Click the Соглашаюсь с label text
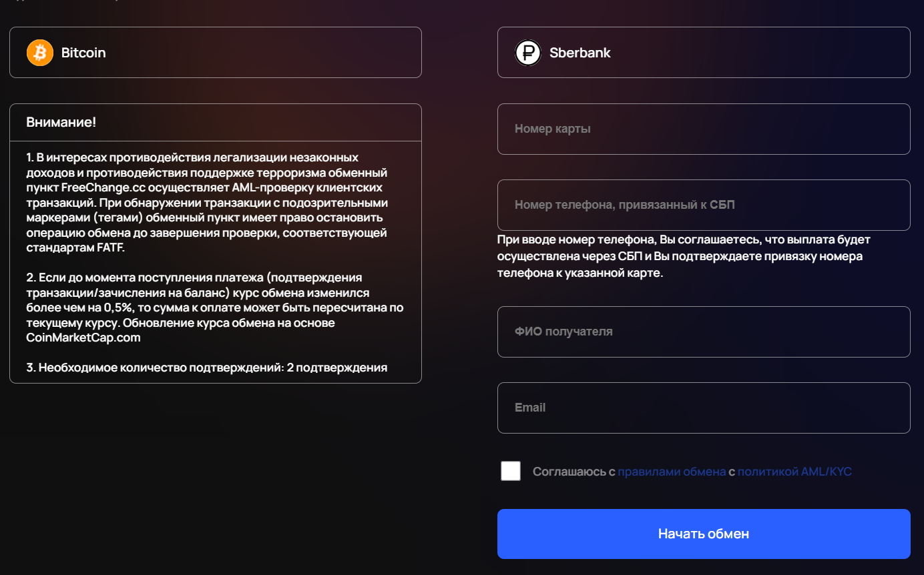Screen dimensions: 924x575 coord(573,472)
